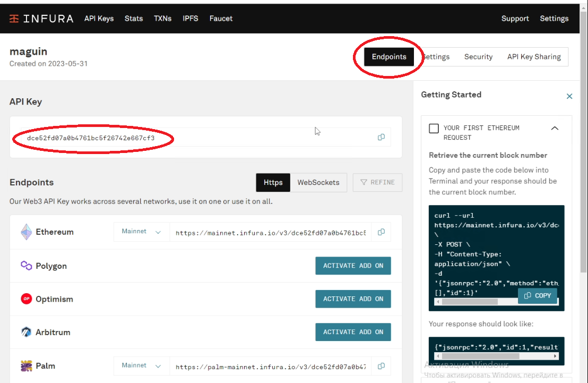The image size is (588, 383).
Task: Open the Ethereum Mainnet network dropdown
Action: click(141, 232)
